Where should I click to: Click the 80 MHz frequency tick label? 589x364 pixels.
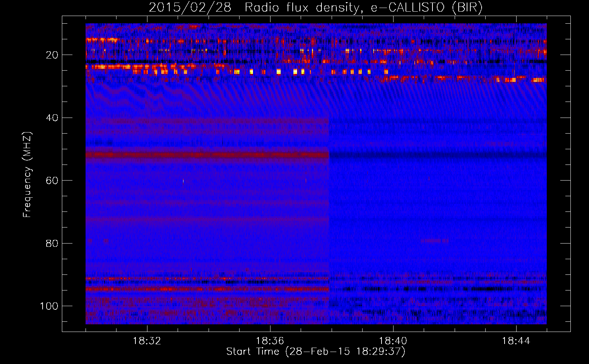pyautogui.click(x=52, y=243)
